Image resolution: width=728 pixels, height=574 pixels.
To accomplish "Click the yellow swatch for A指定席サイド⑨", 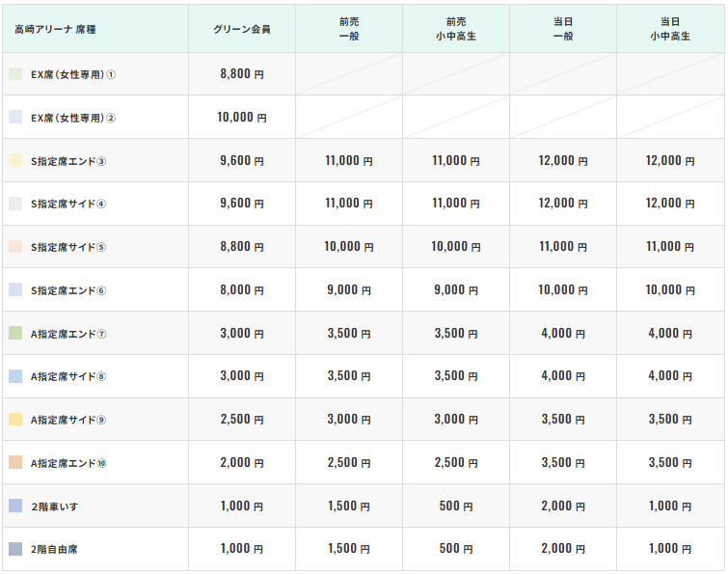I will point(14,420).
